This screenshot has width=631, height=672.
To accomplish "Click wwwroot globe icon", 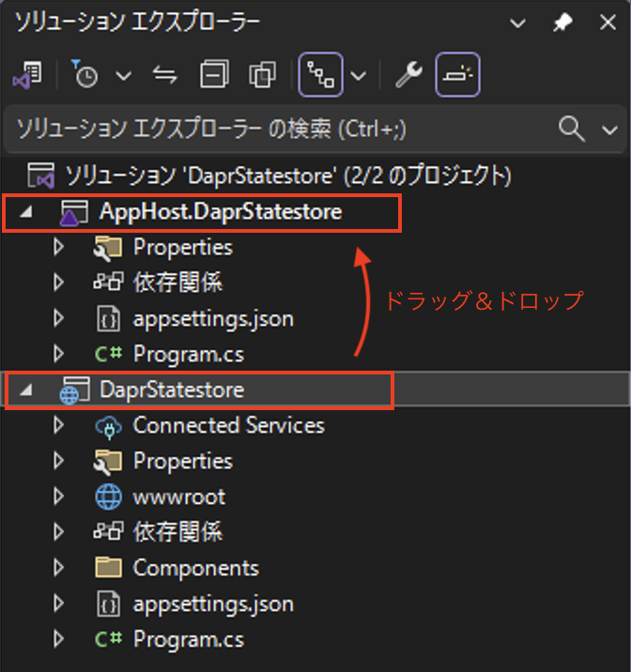I will point(109,496).
